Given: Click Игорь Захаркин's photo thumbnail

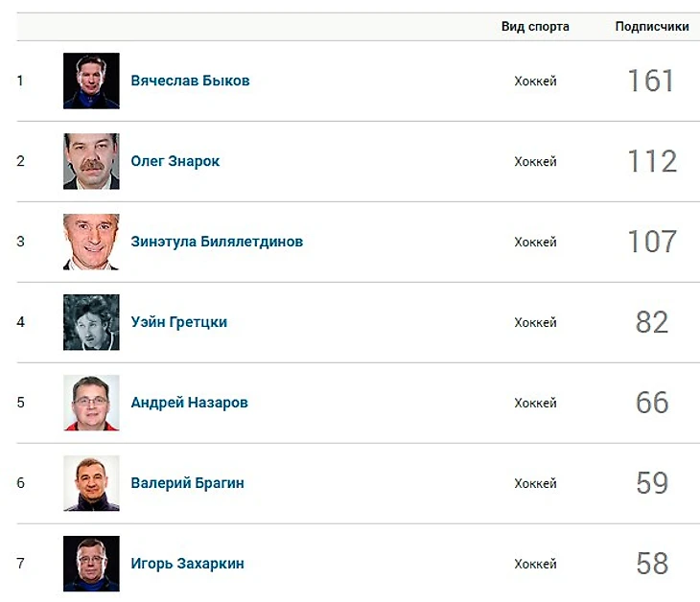Looking at the screenshot, I should [x=91, y=564].
